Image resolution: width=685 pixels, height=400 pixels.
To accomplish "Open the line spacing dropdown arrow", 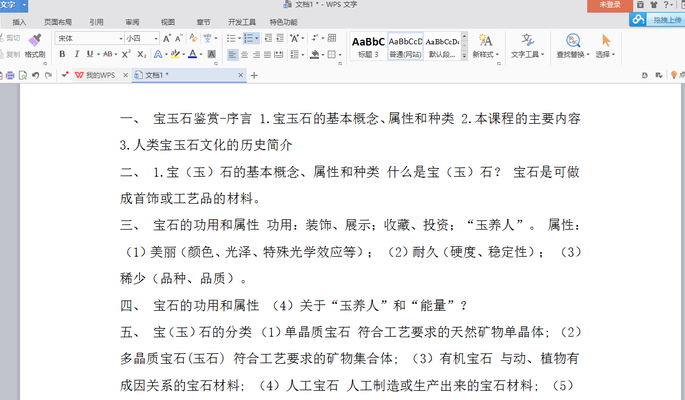I will pos(302,55).
